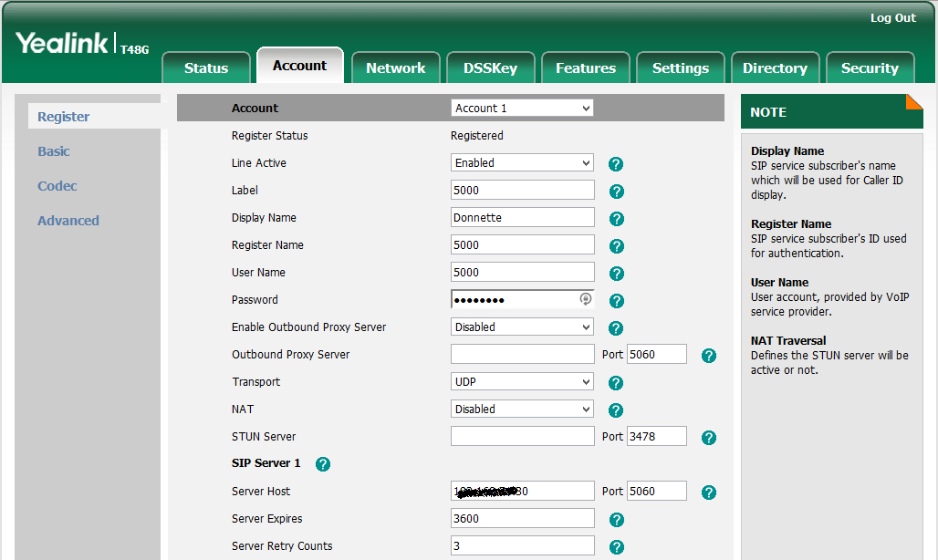Go to the Settings tab
The width and height of the screenshot is (938, 560).
tap(681, 67)
